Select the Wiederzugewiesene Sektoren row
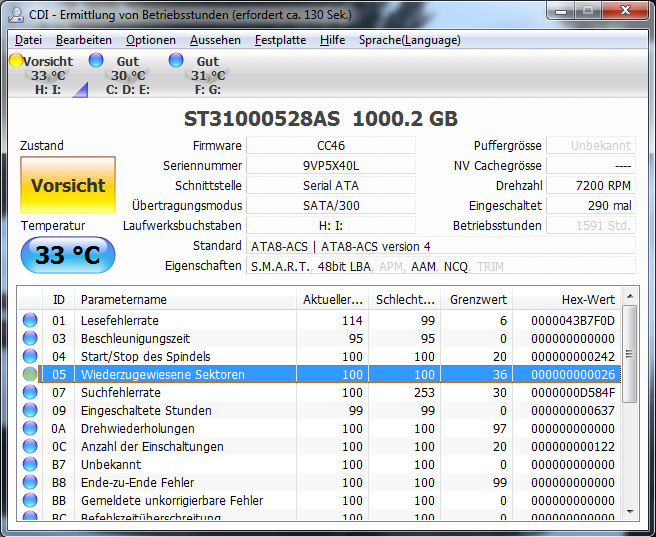The image size is (656, 537). coord(319,374)
